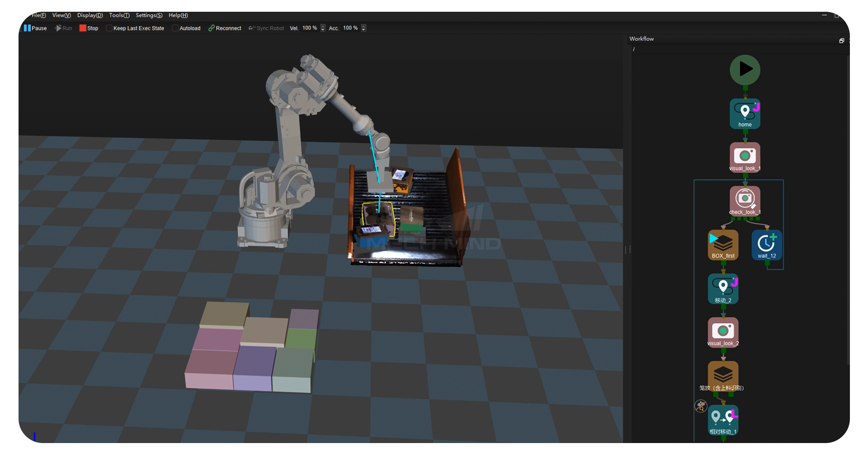Check the Autoload option
The image size is (868, 453).
coord(175,28)
